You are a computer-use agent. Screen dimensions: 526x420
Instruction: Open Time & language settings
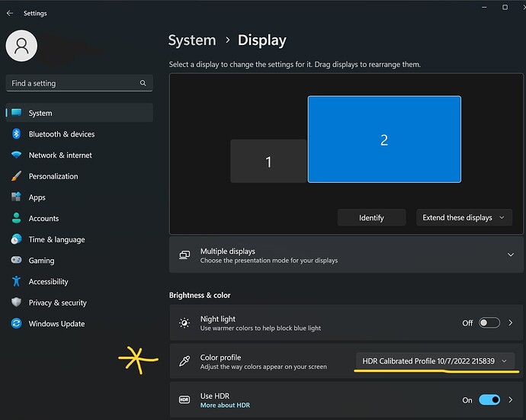79,239
